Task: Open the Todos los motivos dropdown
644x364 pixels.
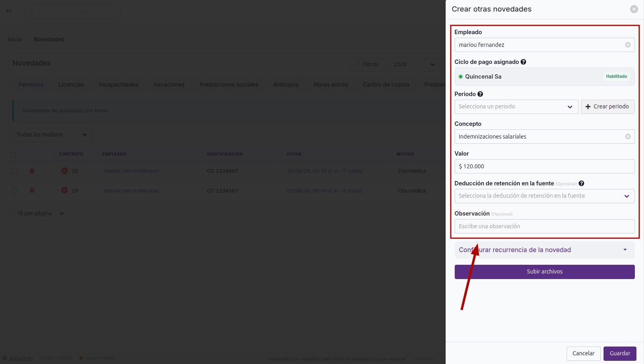Action: 52,135
